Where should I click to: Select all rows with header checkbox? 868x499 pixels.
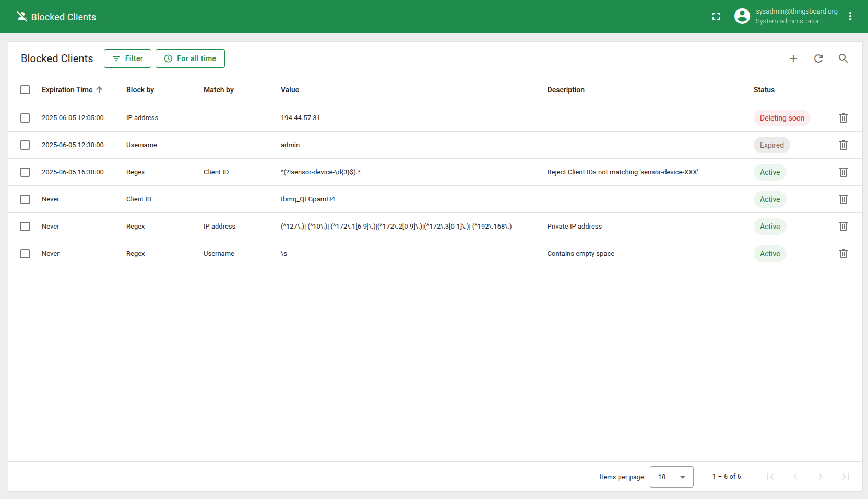pos(25,90)
